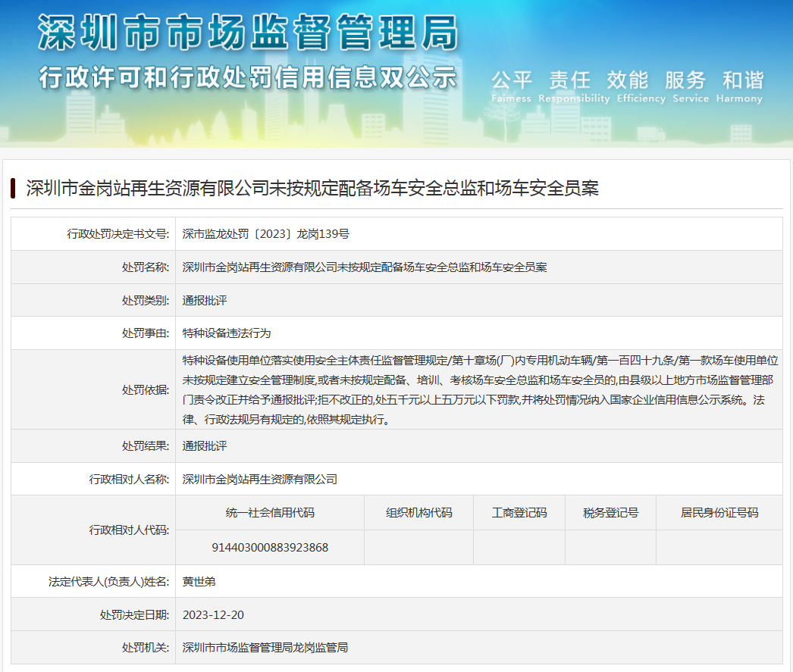Select 深圳市市场监督管理局龙岗监管局 authority text
Image resolution: width=793 pixels, height=672 pixels.
[265, 648]
